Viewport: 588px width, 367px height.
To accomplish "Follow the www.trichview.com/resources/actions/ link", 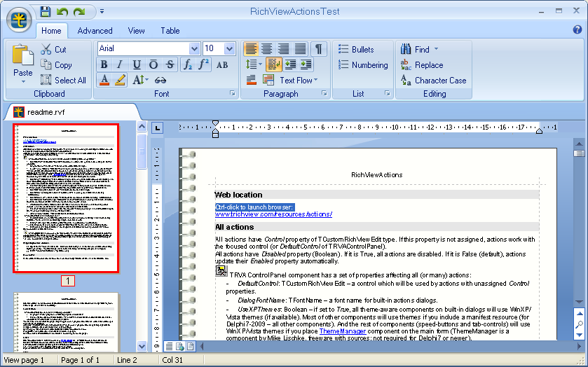I will [x=273, y=214].
